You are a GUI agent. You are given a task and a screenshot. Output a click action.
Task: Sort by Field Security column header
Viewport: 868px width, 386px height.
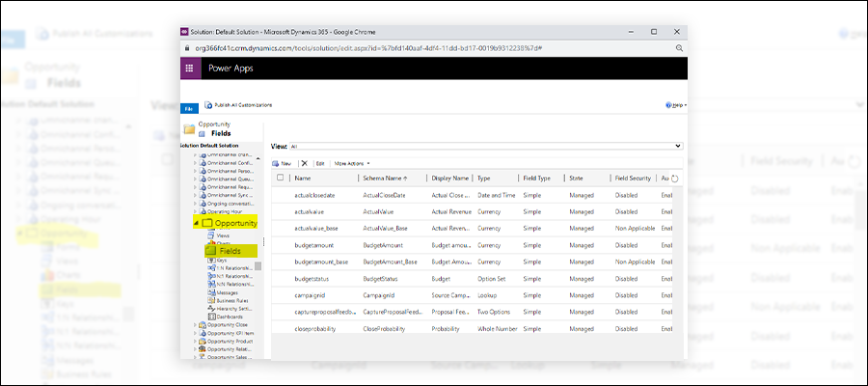pyautogui.click(x=633, y=179)
